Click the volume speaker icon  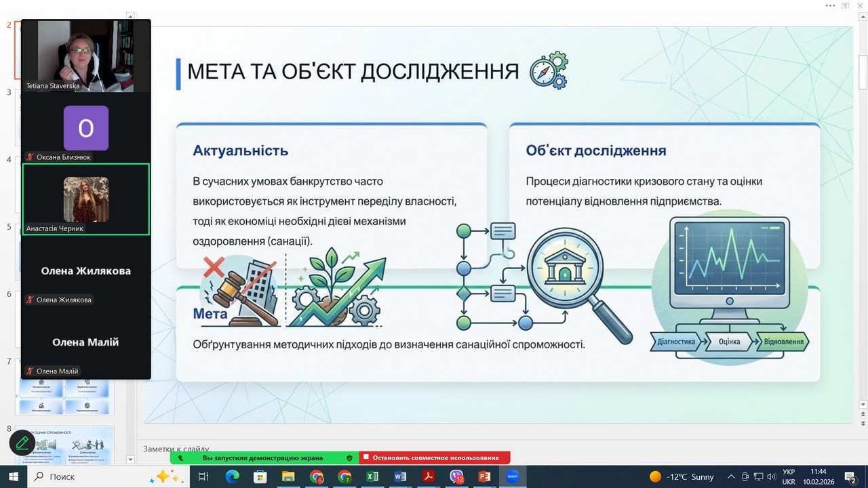tap(771, 476)
